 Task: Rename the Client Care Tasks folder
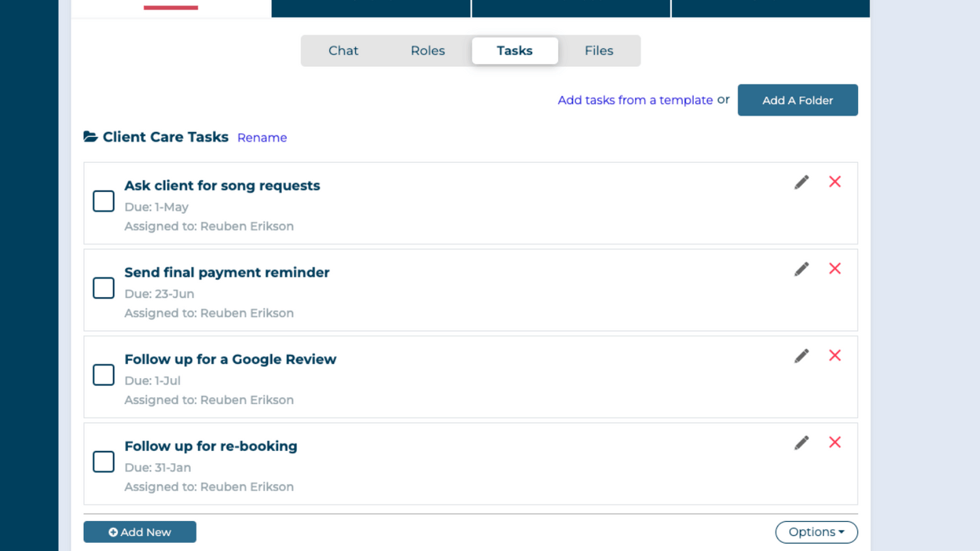pos(262,138)
